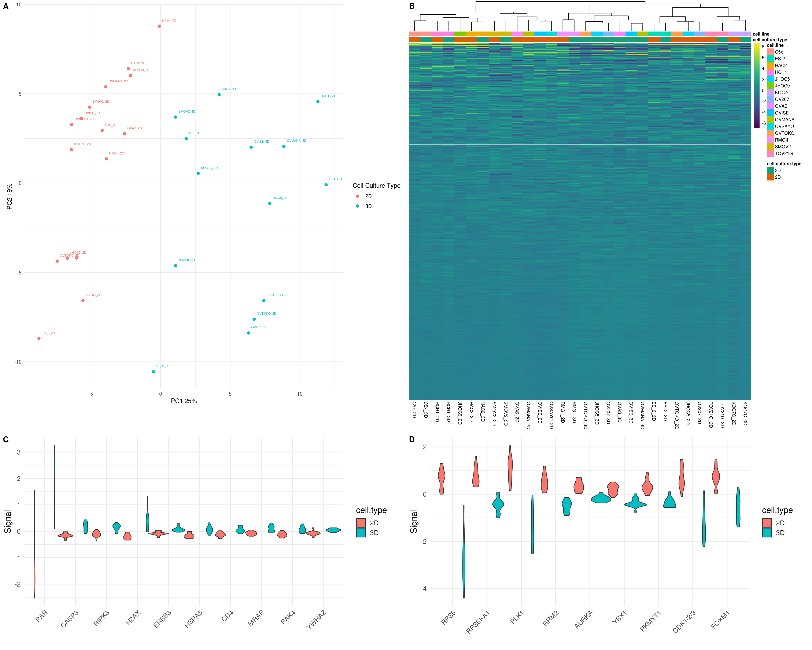This screenshot has width=812, height=650.
Task: Click the 2D red square in panel C legend
Action: coord(361,523)
